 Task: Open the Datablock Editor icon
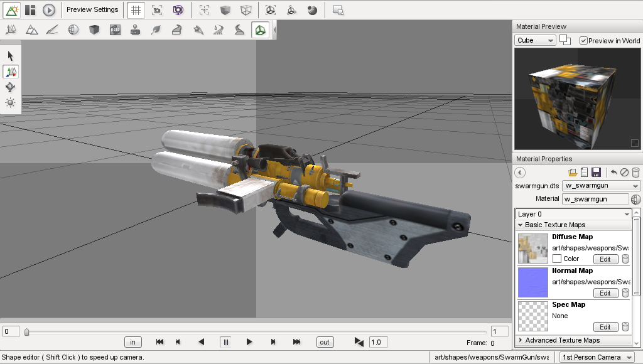click(114, 29)
